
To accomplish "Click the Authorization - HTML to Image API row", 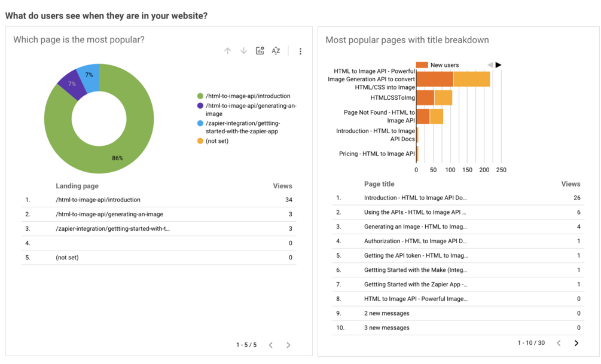I will 415,241.
